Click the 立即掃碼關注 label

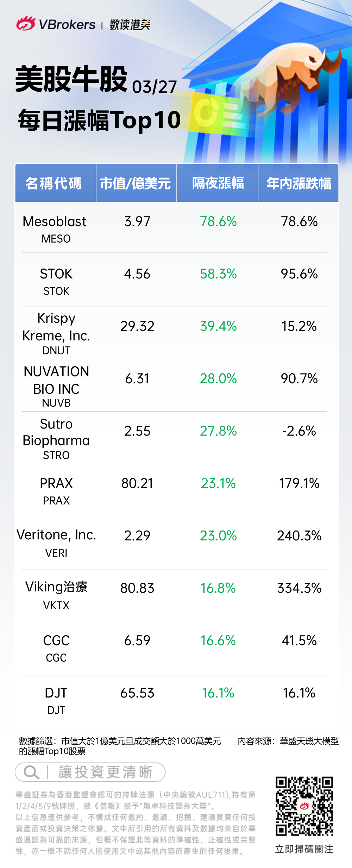pos(304,849)
